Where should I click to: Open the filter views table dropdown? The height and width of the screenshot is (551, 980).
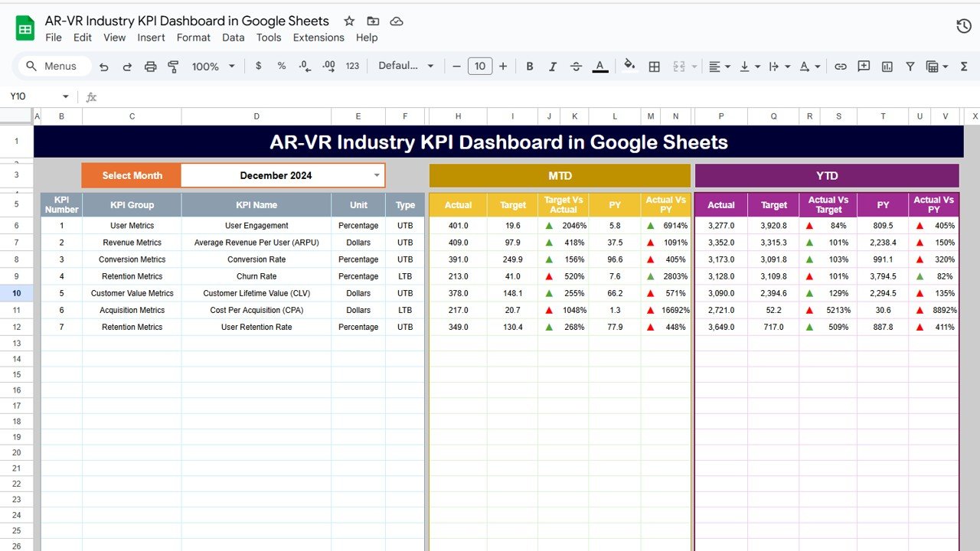[936, 67]
